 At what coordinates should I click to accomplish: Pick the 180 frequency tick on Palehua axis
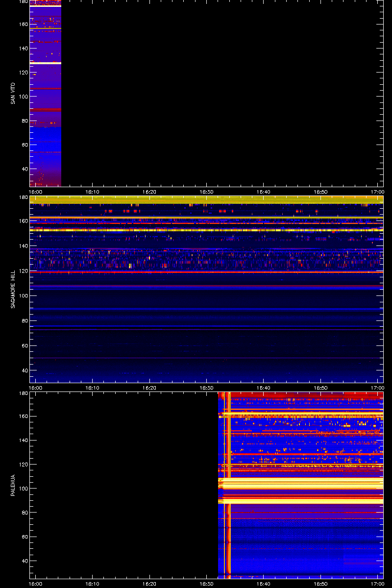(23, 393)
